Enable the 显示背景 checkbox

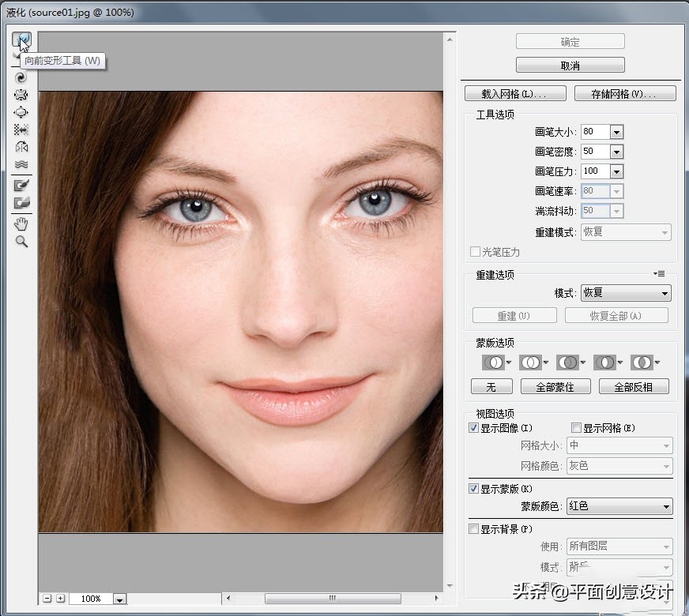474,528
